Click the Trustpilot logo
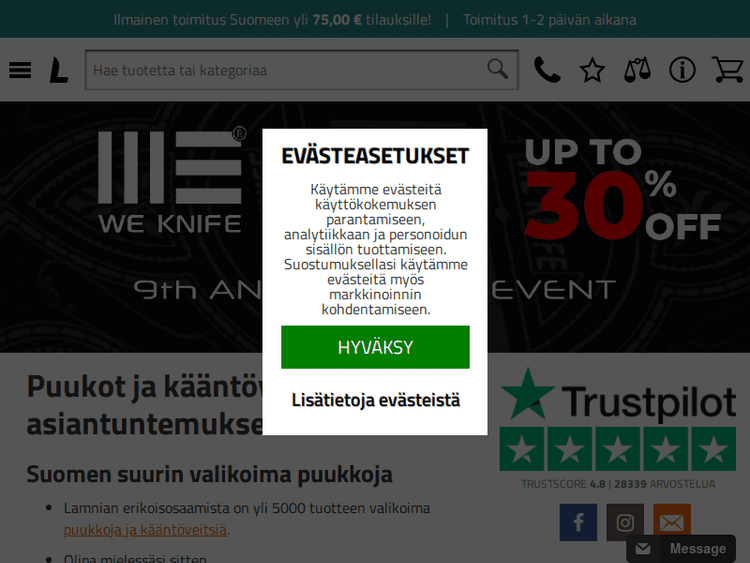Viewport: 750px width, 563px height. click(x=618, y=395)
